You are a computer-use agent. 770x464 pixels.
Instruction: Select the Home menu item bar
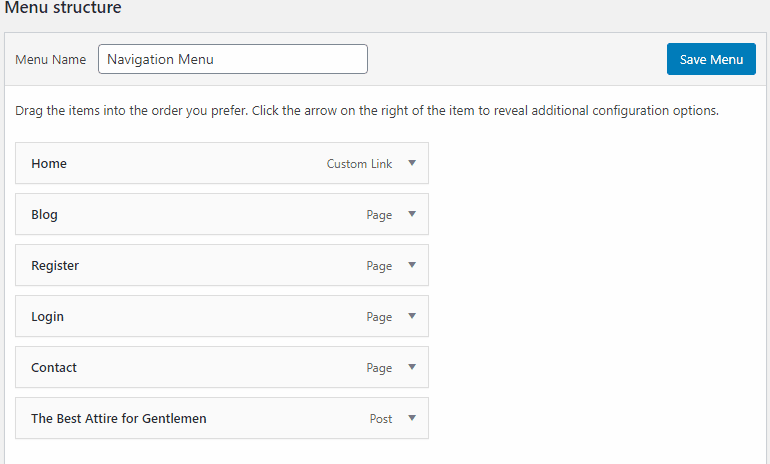tap(222, 163)
